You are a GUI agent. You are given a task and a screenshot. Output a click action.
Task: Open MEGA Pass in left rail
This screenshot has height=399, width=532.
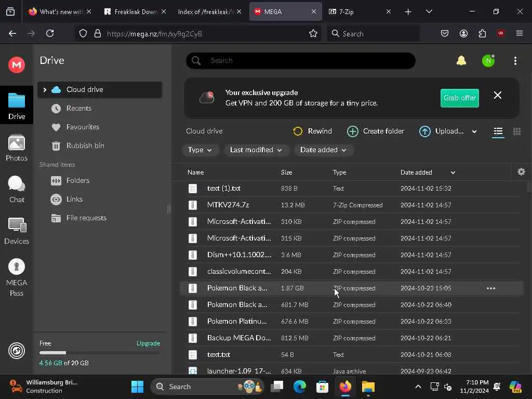click(16, 277)
